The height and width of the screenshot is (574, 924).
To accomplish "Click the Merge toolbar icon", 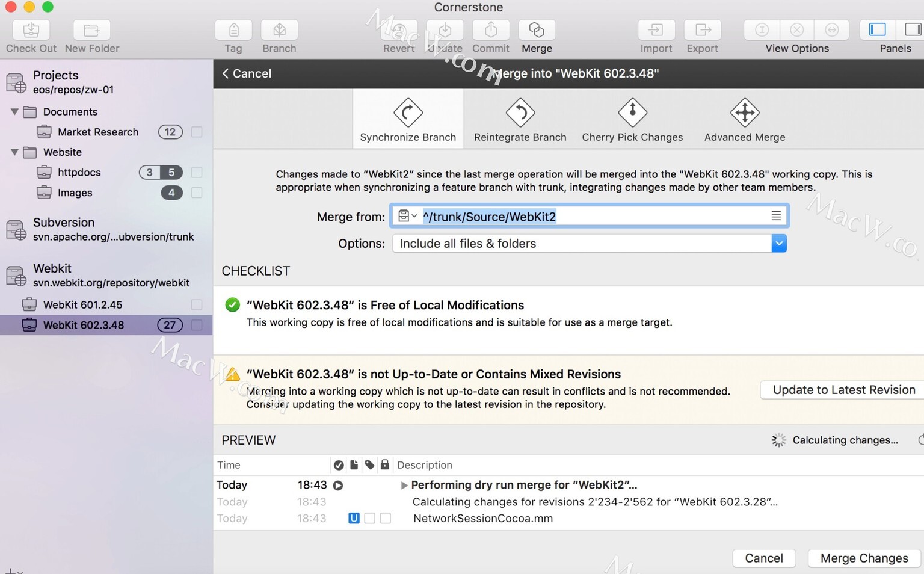I will pyautogui.click(x=537, y=29).
